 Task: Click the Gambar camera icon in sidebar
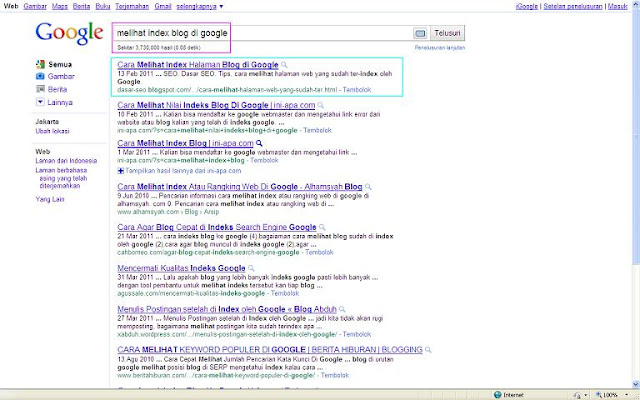[40, 76]
